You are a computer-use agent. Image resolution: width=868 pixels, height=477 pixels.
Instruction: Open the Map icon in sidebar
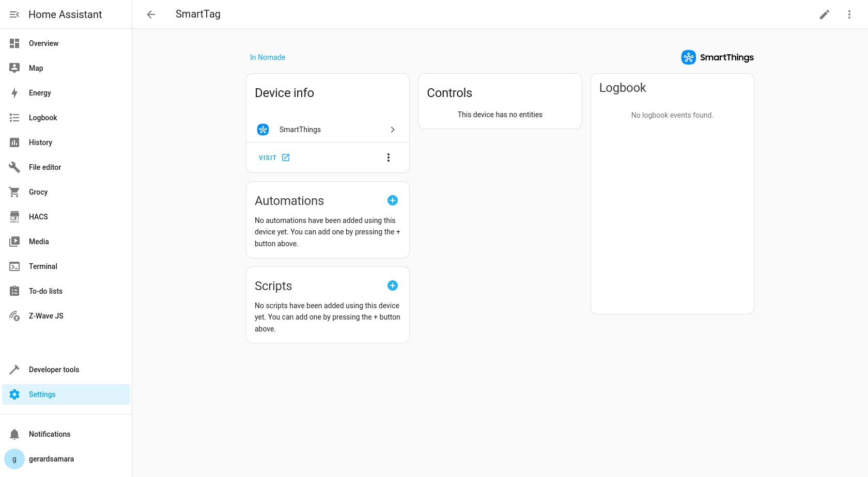point(14,68)
